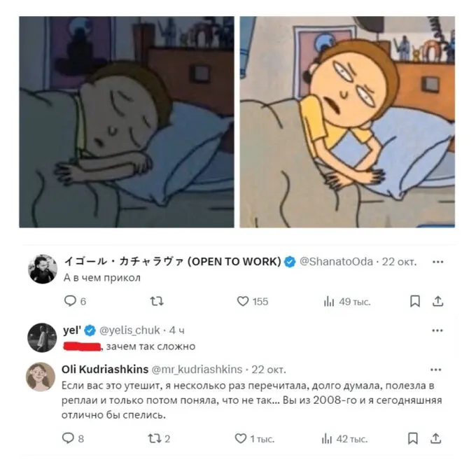Reply to ShanatoOda's tweet with 6 replies
The height and width of the screenshot is (476, 476).
coord(69,301)
